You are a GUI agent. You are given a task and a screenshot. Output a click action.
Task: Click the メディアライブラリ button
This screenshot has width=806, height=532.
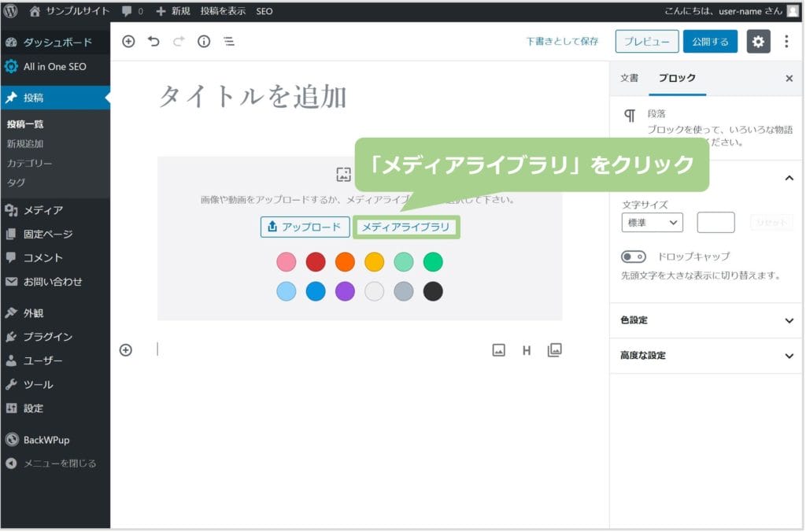pyautogui.click(x=405, y=227)
